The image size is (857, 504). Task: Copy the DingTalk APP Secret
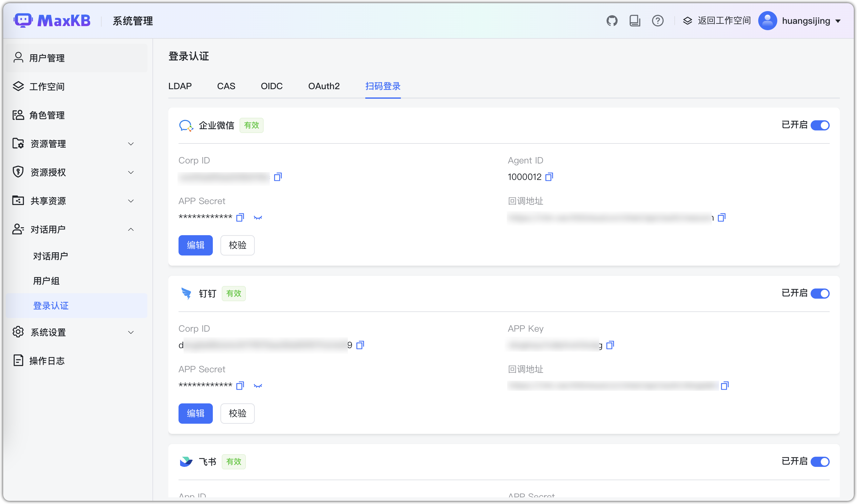point(240,385)
